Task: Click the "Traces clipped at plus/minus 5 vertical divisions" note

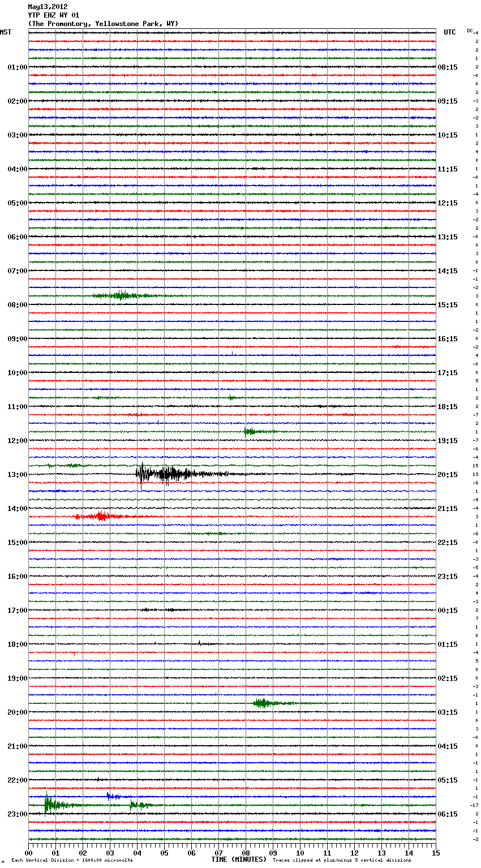Action: coord(342,860)
